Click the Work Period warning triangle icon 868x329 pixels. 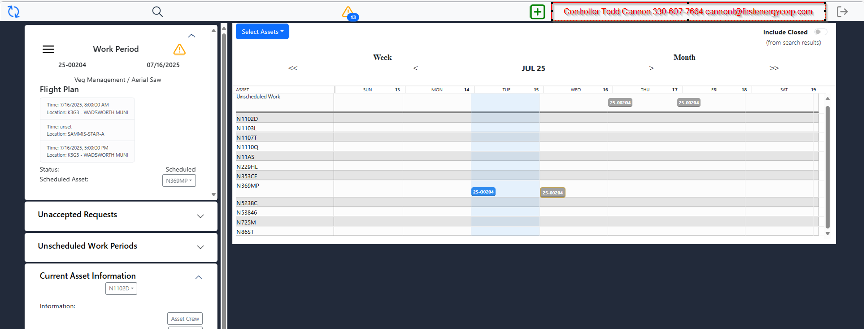(179, 49)
